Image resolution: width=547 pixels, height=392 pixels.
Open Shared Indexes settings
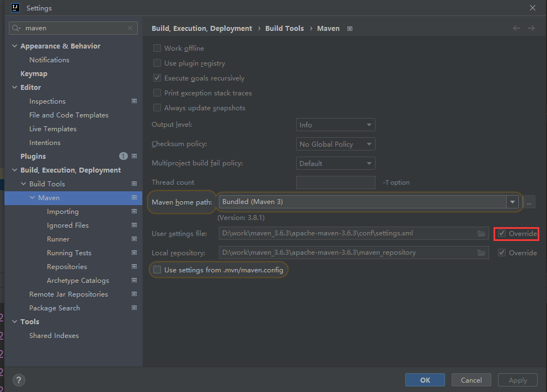[x=54, y=336]
